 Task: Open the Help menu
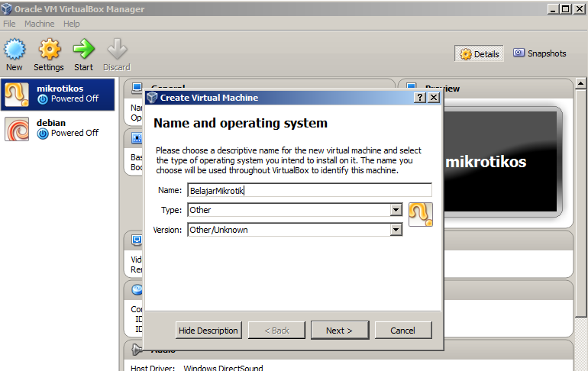coord(71,24)
